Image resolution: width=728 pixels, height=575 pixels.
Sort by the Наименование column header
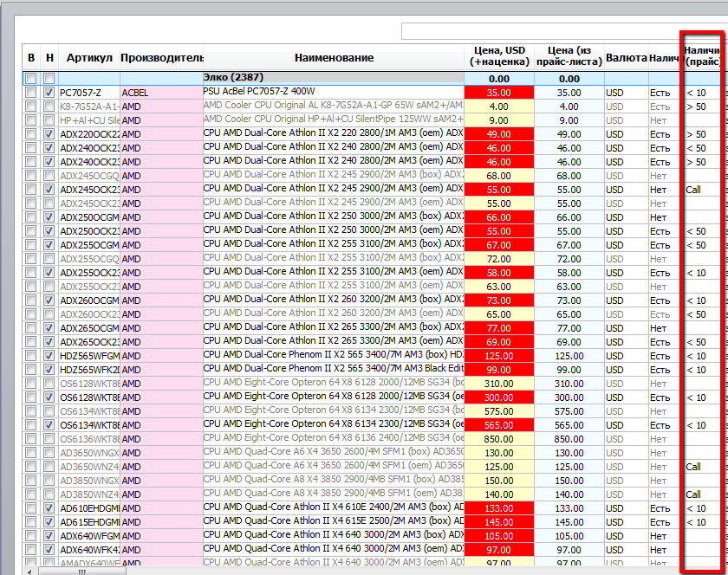[334, 57]
